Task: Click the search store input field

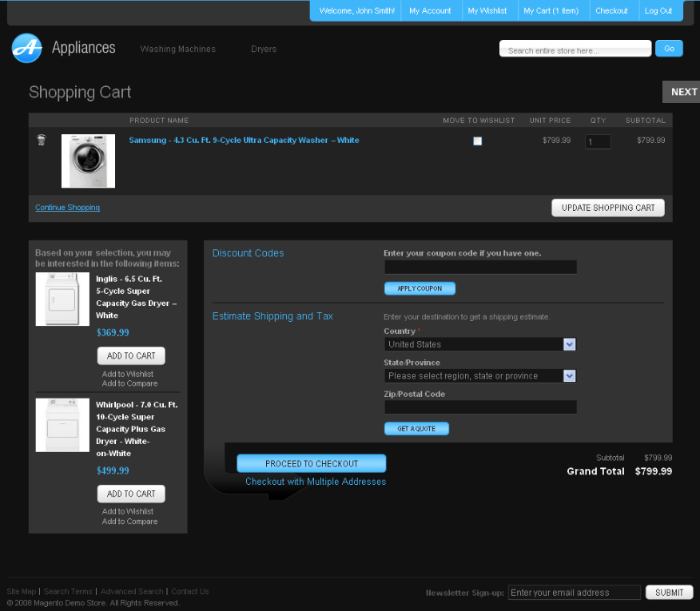Action: point(575,49)
